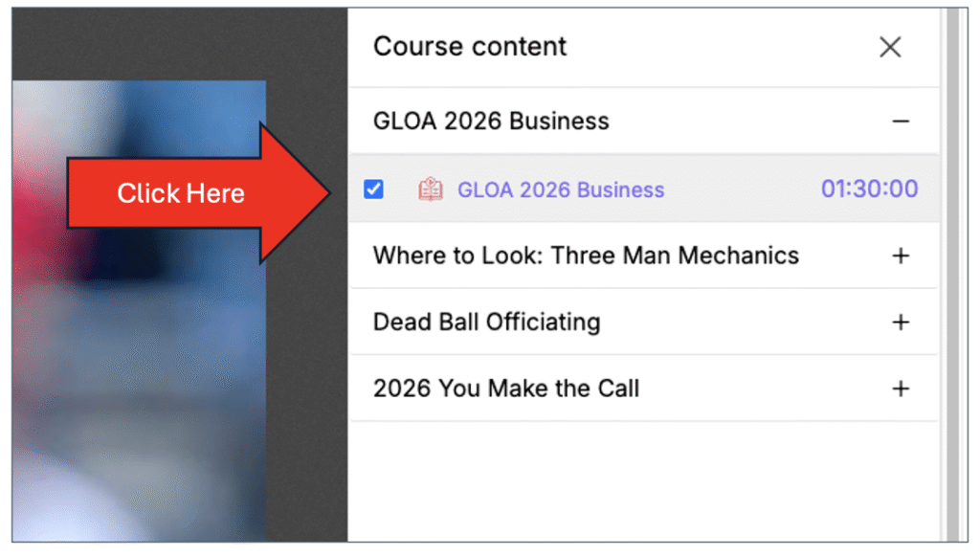Uncheck the GLOA 2026 Business lesson checkbox
Image resolution: width=980 pixels, height=556 pixels.
374,189
